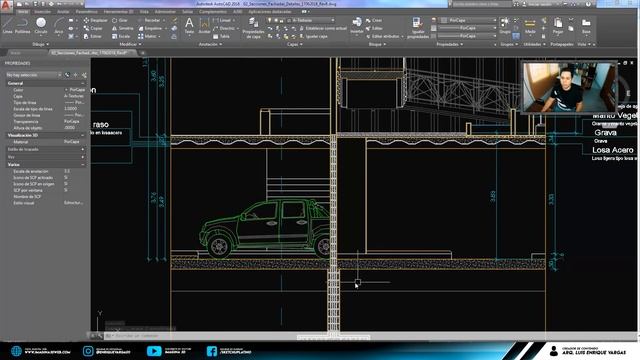Activate the Escala command
640x360 pixels.
click(x=121, y=36)
